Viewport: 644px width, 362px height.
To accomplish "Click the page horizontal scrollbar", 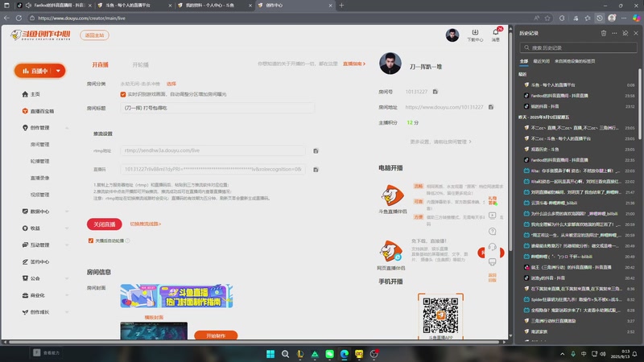I will 254,341.
